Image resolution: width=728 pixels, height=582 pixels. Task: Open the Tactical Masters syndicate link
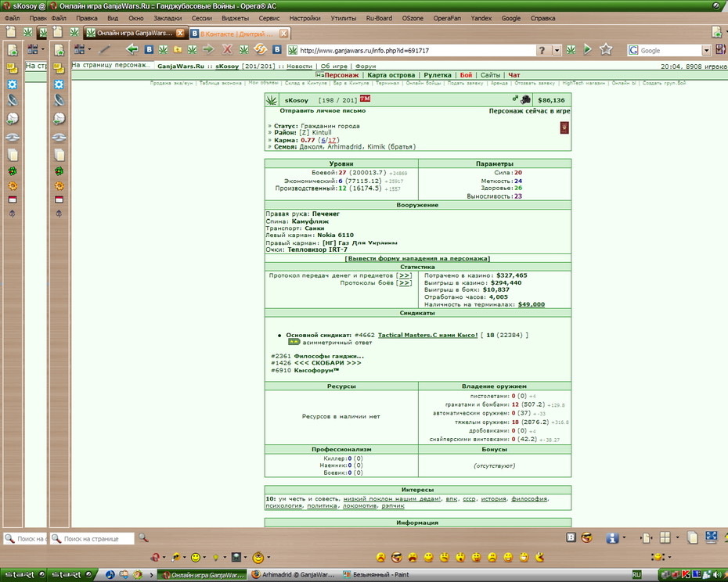[427, 335]
